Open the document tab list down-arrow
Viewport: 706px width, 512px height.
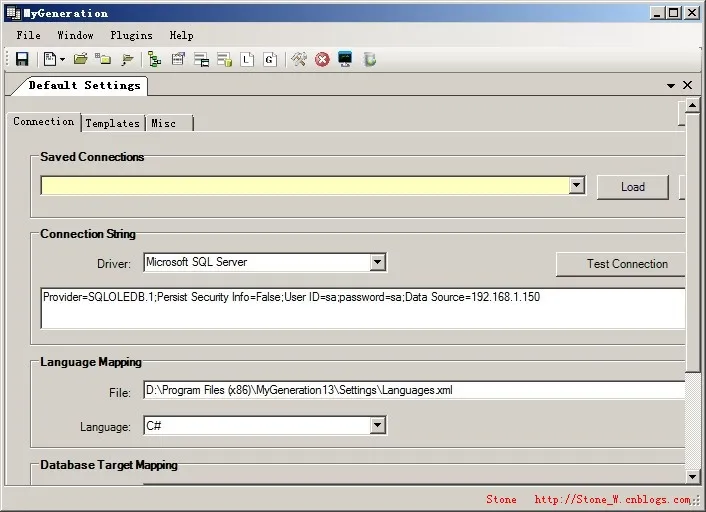671,85
